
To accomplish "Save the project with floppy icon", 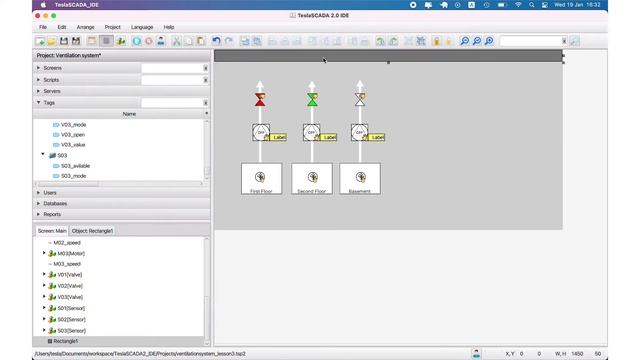I will pos(64,41).
